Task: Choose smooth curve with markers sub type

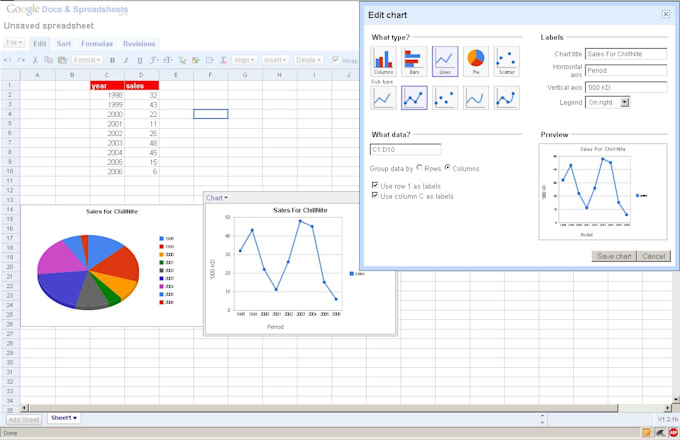Action: (x=507, y=98)
